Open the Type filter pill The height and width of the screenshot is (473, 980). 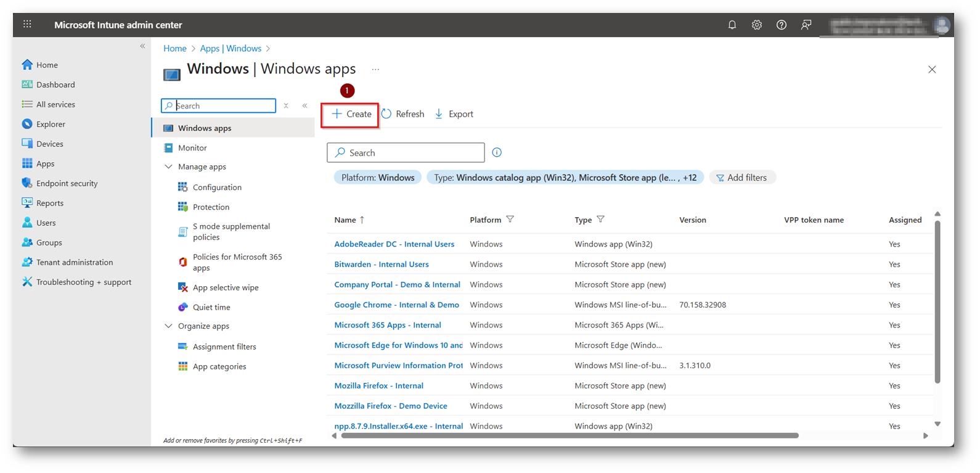point(565,178)
